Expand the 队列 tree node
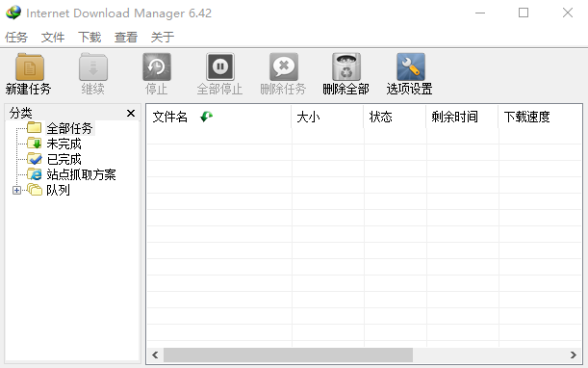This screenshot has width=588, height=368. click(x=16, y=191)
